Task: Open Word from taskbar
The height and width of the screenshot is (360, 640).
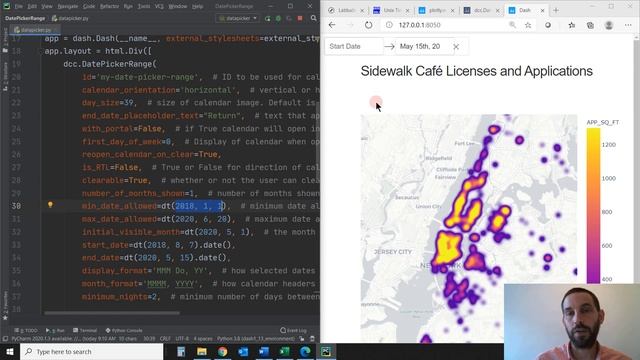Action: pos(264,351)
